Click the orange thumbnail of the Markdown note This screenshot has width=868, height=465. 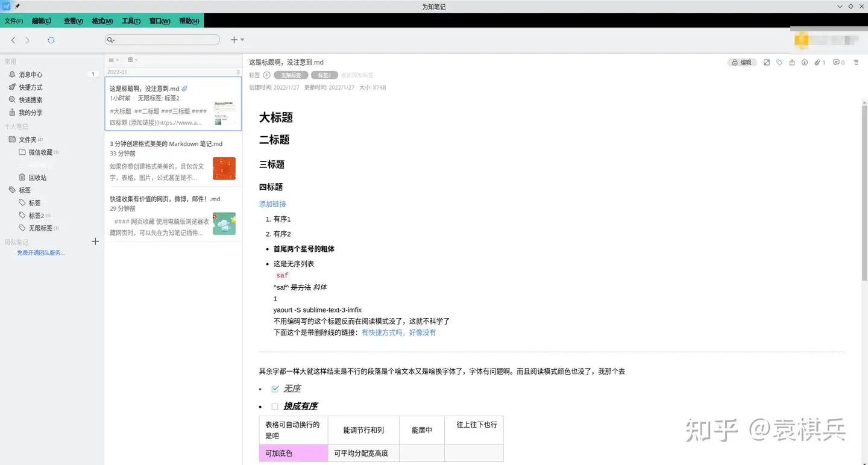224,169
